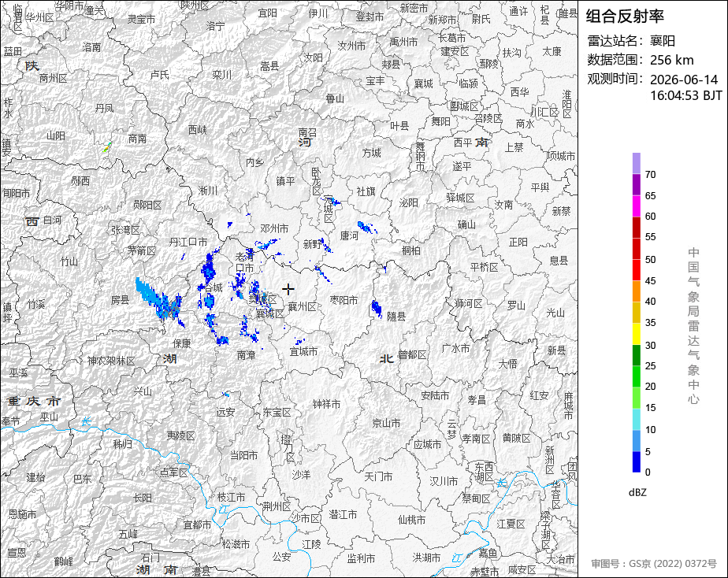Click the 新野 map label
The width and height of the screenshot is (728, 578).
tap(312, 244)
